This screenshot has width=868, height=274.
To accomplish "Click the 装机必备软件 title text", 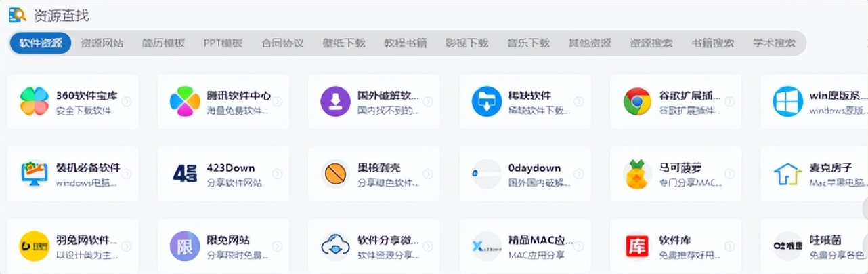I will coord(88,168).
